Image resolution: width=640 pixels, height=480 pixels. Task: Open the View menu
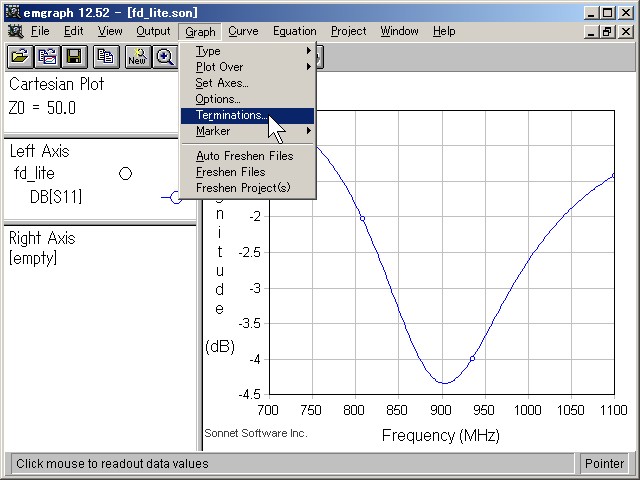[x=110, y=31]
